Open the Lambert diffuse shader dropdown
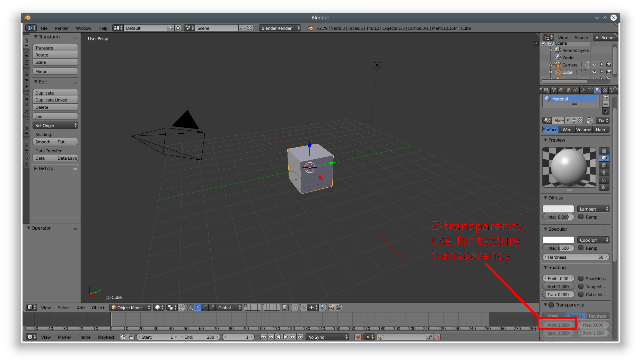This screenshot has width=641, height=364. click(x=593, y=208)
